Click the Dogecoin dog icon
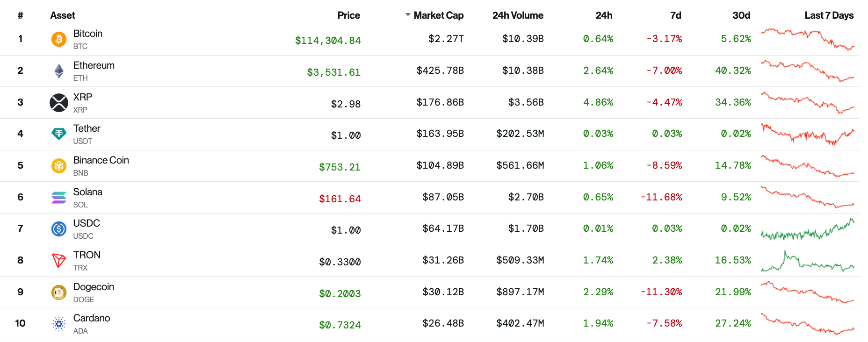The image size is (868, 342). click(x=59, y=292)
